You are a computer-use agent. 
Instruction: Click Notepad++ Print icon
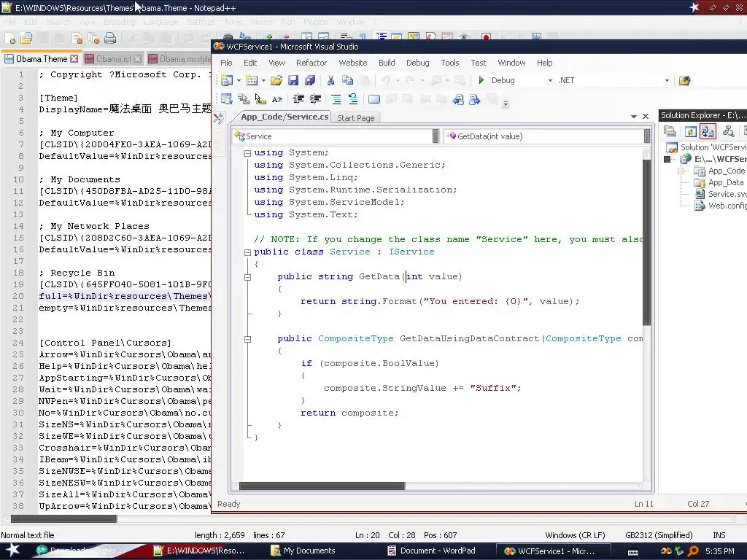point(110,39)
